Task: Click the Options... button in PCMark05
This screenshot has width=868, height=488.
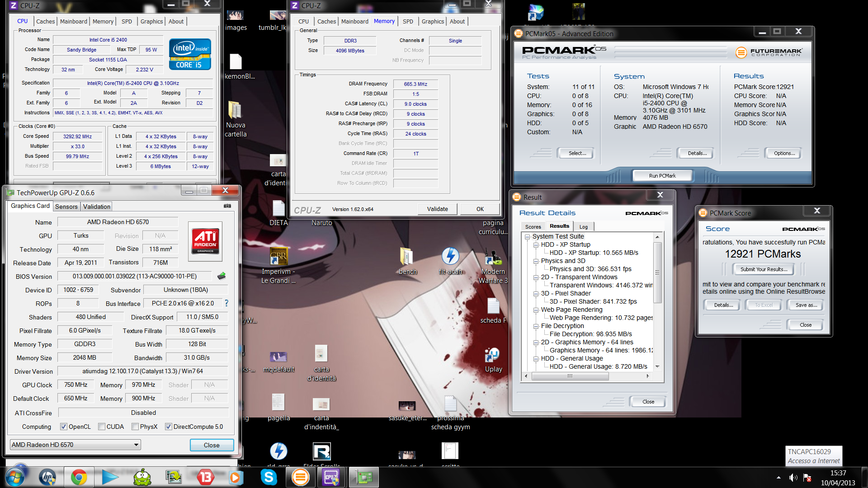Action: click(784, 153)
